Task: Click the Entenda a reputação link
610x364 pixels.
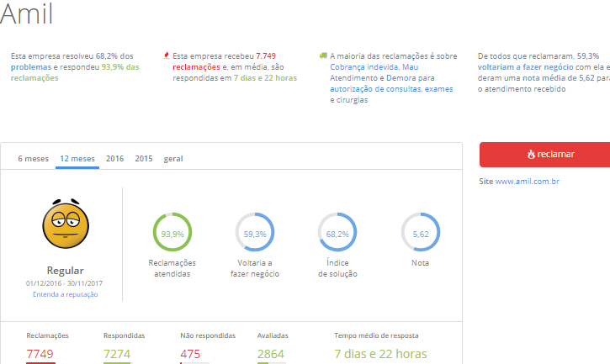Action: point(65,294)
